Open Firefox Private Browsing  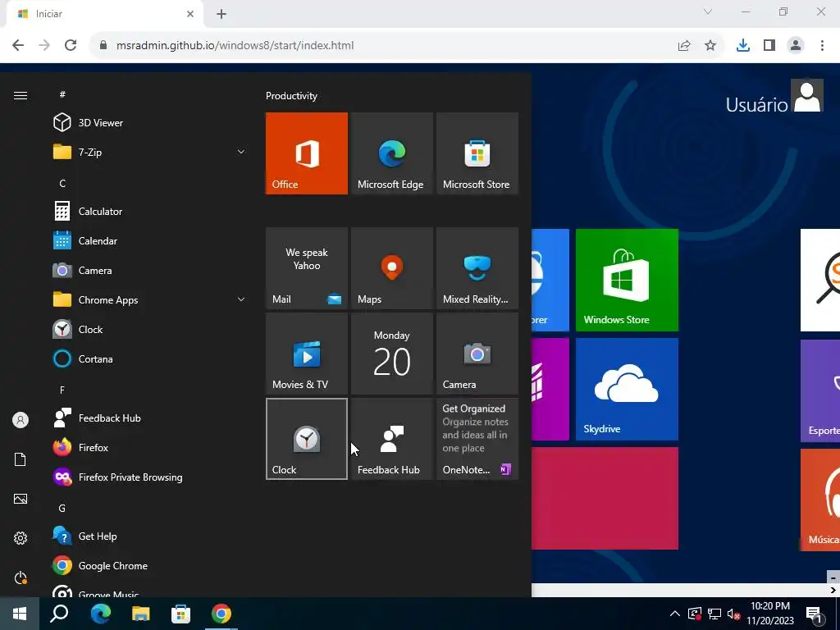[117, 477]
